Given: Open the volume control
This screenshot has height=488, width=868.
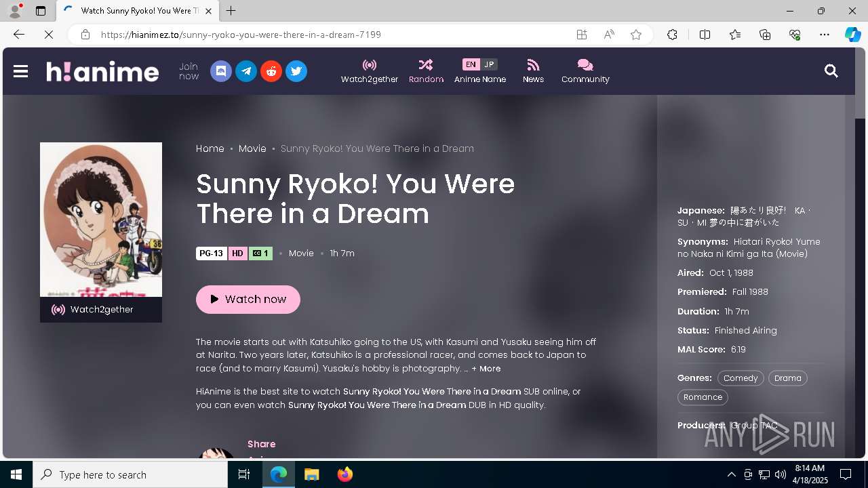Looking at the screenshot, I should (x=781, y=474).
